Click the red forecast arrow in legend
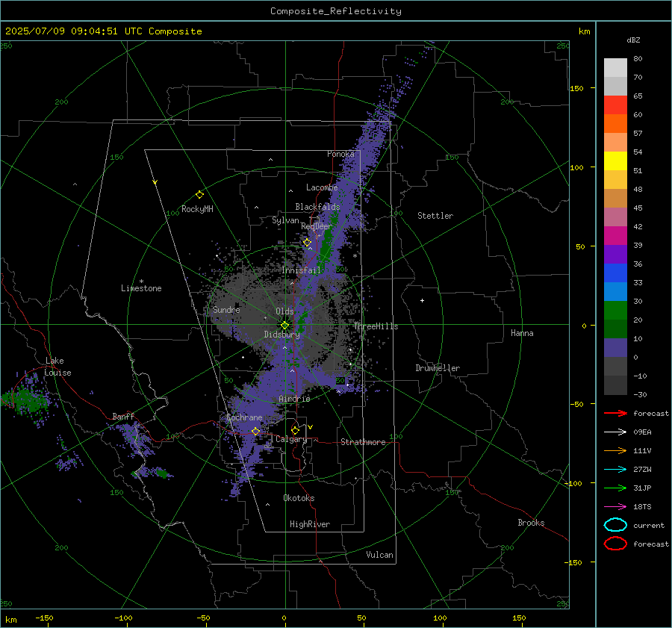672x628 pixels. (x=615, y=413)
